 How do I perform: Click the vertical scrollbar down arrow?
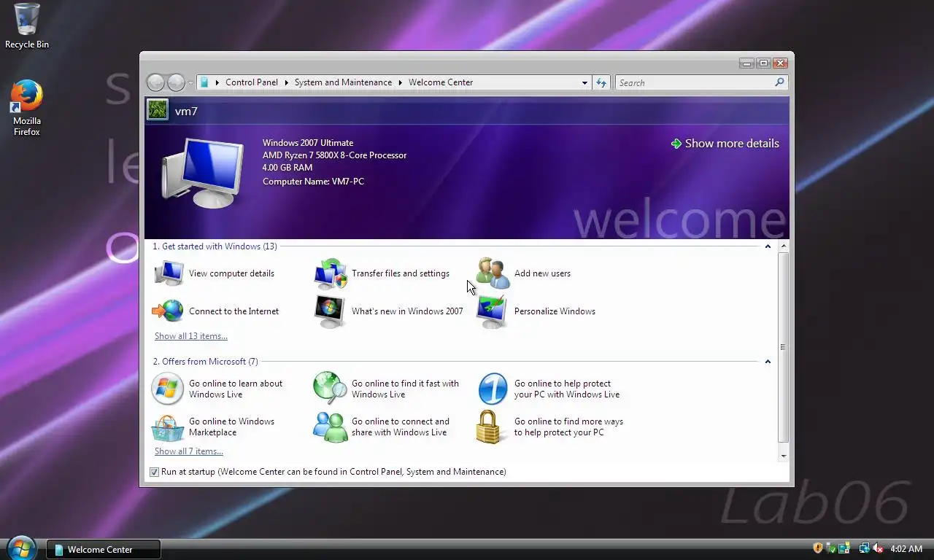click(x=784, y=456)
